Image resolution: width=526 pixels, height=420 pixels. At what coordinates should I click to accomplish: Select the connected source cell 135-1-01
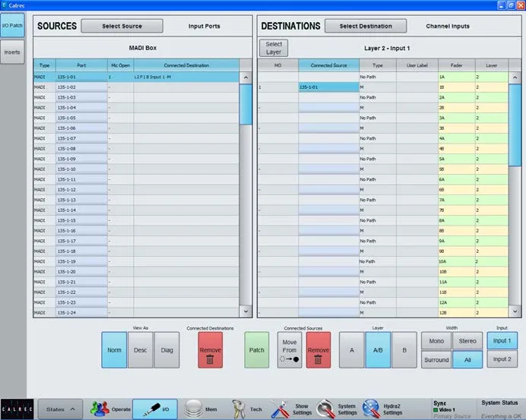click(x=328, y=87)
